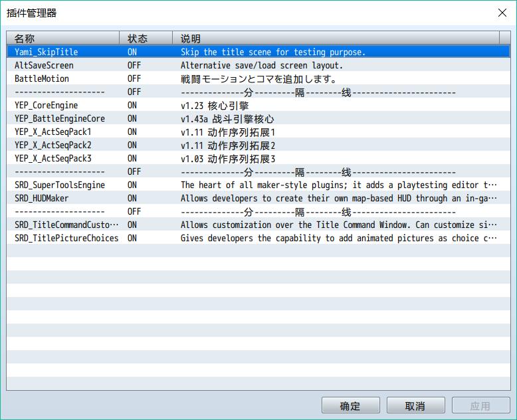Viewport: 517px width, 420px height.
Task: Click the ON status of SRD_SuperToolsEngine
Action: pos(132,185)
